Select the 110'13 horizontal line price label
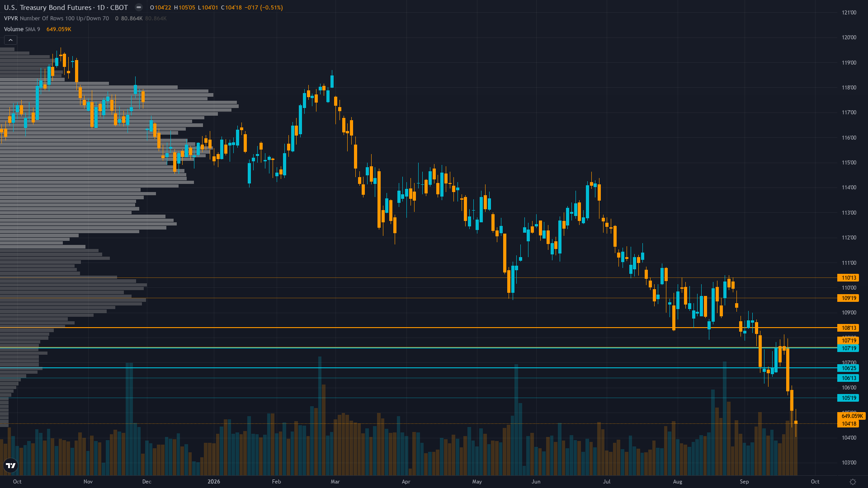868x488 pixels. point(848,278)
